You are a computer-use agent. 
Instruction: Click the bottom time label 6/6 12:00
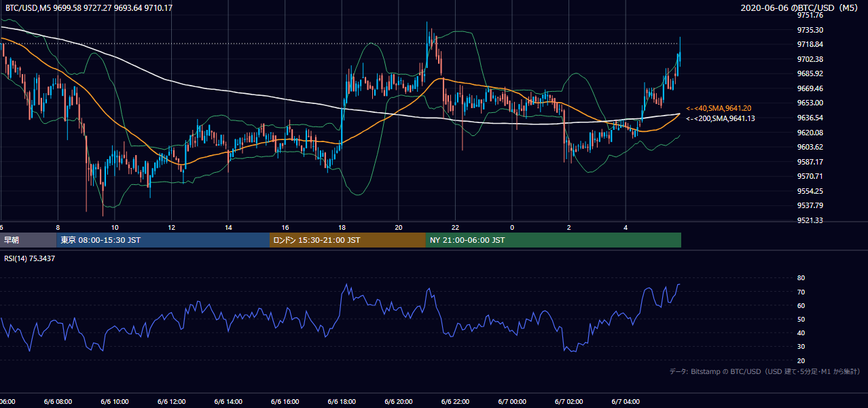coord(172,402)
